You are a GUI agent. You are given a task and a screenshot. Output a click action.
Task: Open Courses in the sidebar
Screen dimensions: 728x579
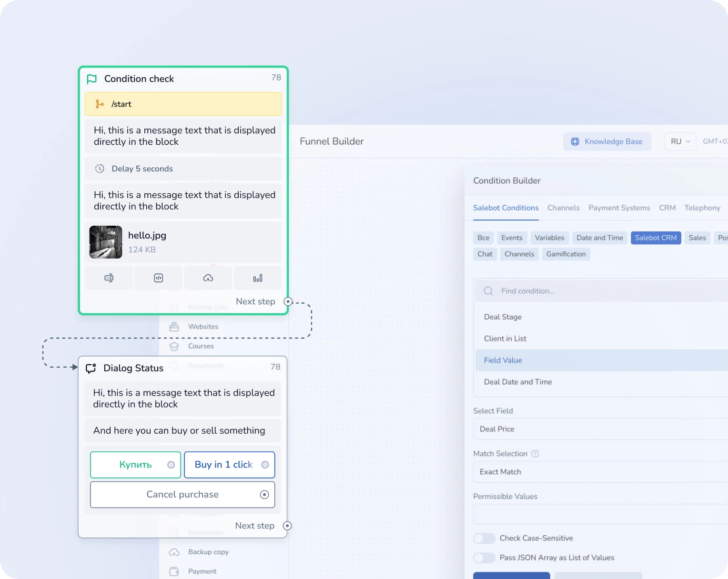click(201, 346)
